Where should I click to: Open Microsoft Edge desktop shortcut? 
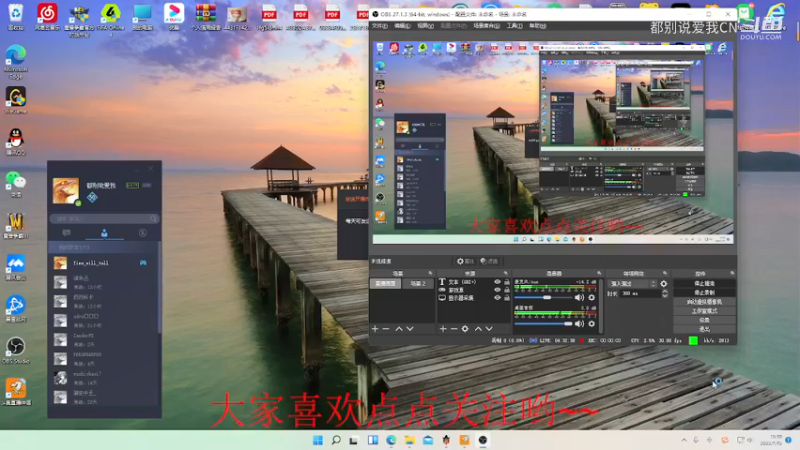coord(16,61)
